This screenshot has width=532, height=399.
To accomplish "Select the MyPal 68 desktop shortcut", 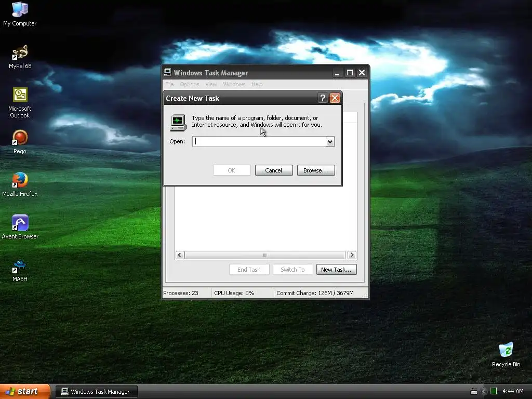I will (x=20, y=57).
